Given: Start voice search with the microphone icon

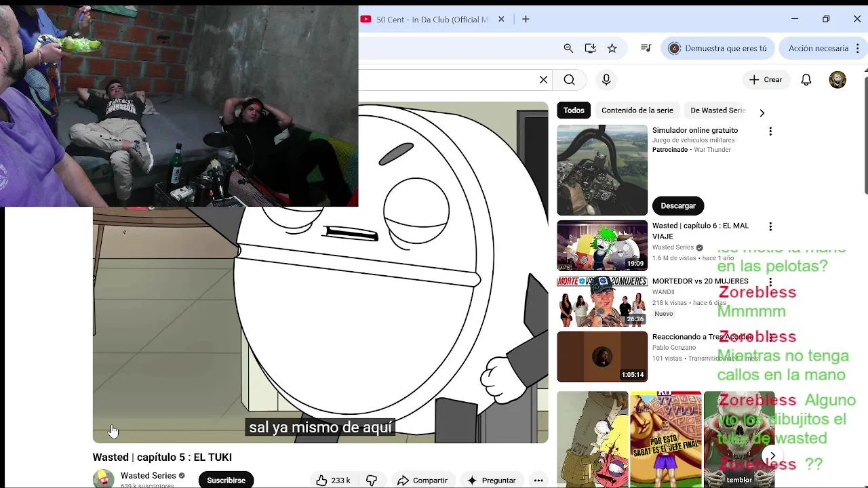Looking at the screenshot, I should [x=606, y=80].
